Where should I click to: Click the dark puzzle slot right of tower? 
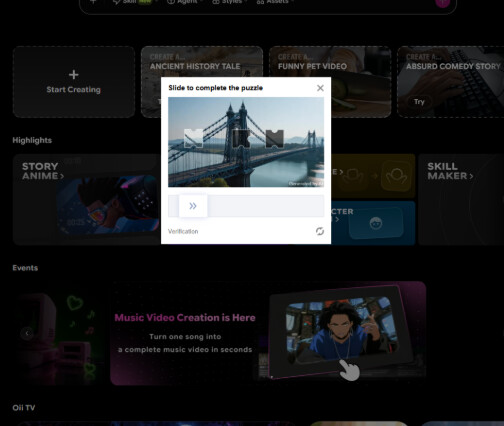(275, 139)
